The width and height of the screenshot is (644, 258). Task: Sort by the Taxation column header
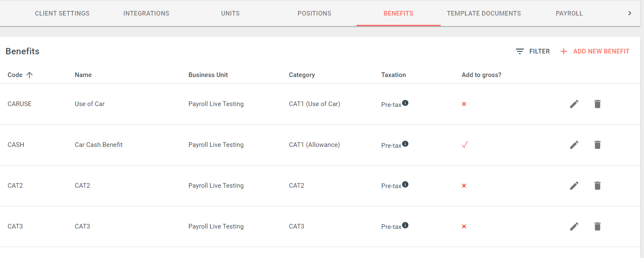point(393,75)
